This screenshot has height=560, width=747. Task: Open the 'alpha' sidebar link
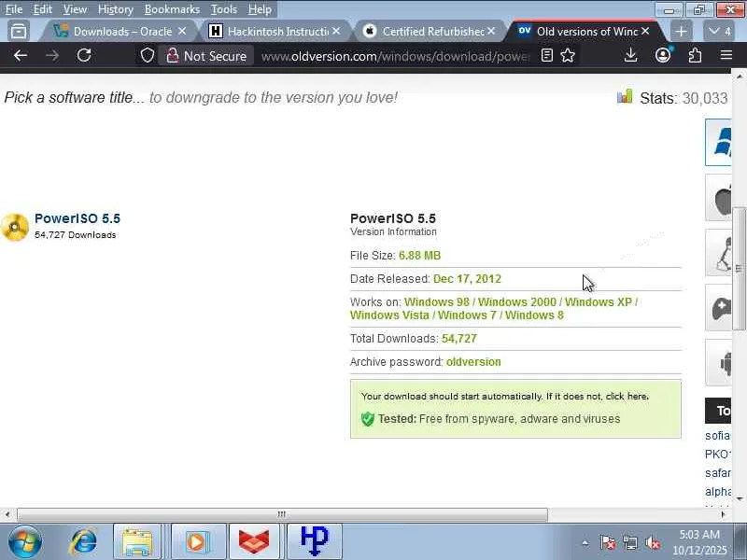[x=717, y=492]
